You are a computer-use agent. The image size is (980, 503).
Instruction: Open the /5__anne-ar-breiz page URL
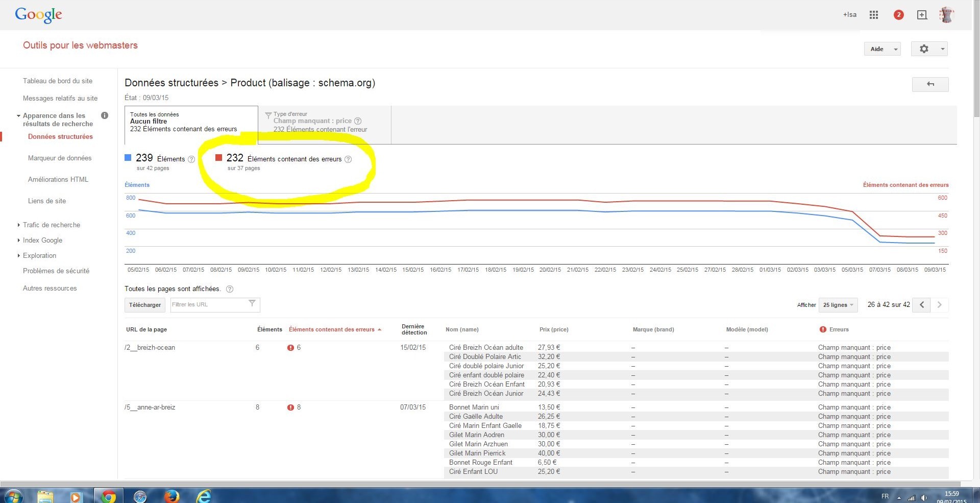pyautogui.click(x=150, y=408)
